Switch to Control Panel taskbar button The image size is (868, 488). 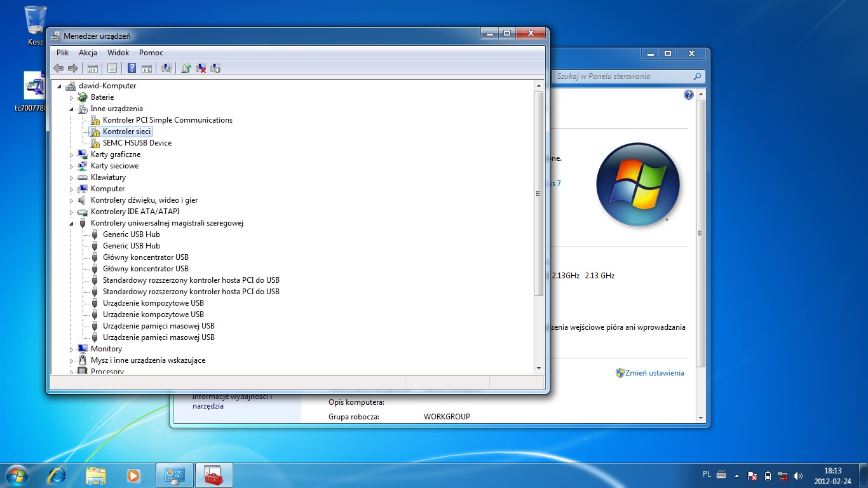[175, 475]
